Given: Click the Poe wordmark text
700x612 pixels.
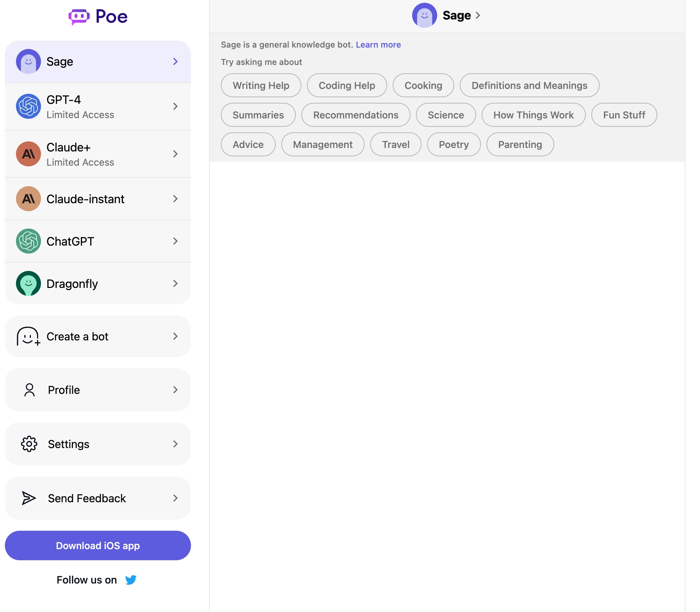Looking at the screenshot, I should pyautogui.click(x=111, y=16).
